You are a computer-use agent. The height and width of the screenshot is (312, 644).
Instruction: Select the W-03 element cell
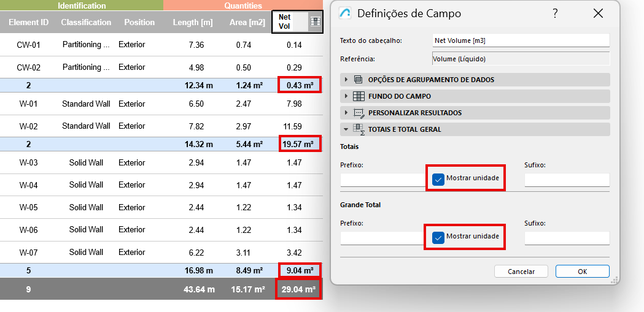point(28,163)
